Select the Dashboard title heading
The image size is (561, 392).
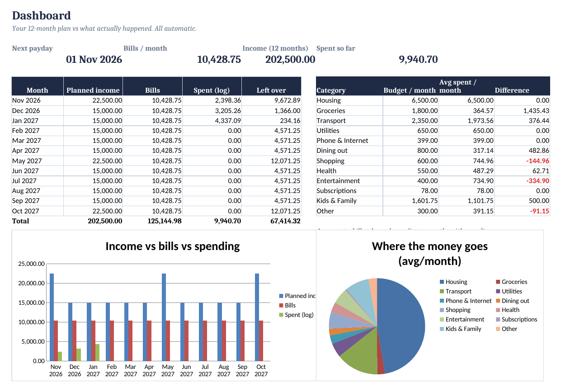tap(41, 15)
